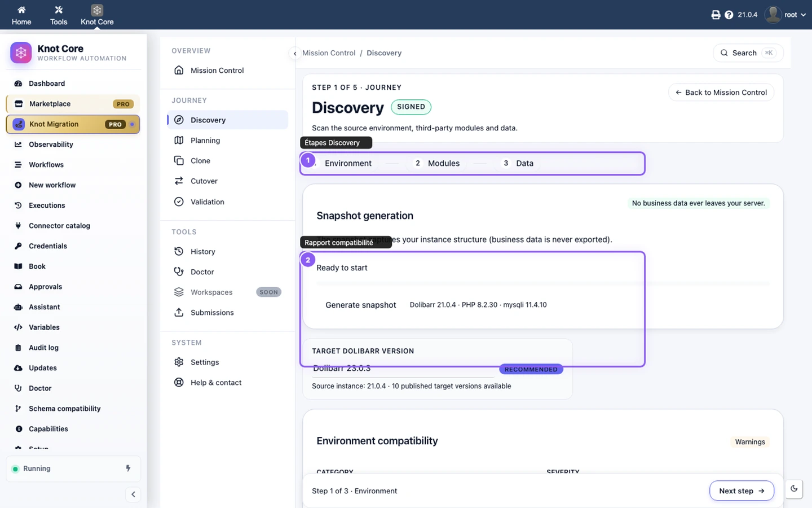Open Submissions upload tool
This screenshot has width=812, height=508.
(x=227, y=313)
